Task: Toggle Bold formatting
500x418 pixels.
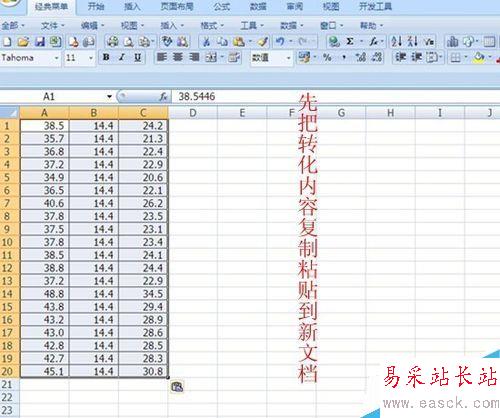Action: pyautogui.click(x=106, y=58)
